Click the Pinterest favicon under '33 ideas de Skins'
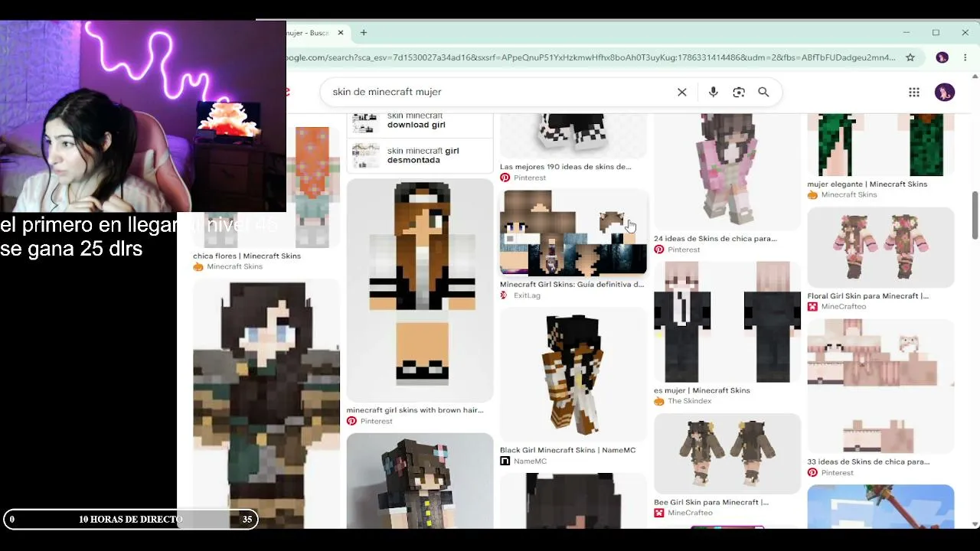This screenshot has height=551, width=980. (812, 473)
